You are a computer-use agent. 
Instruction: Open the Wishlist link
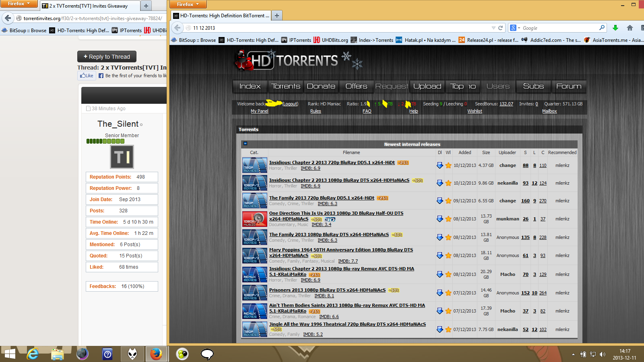click(x=475, y=111)
